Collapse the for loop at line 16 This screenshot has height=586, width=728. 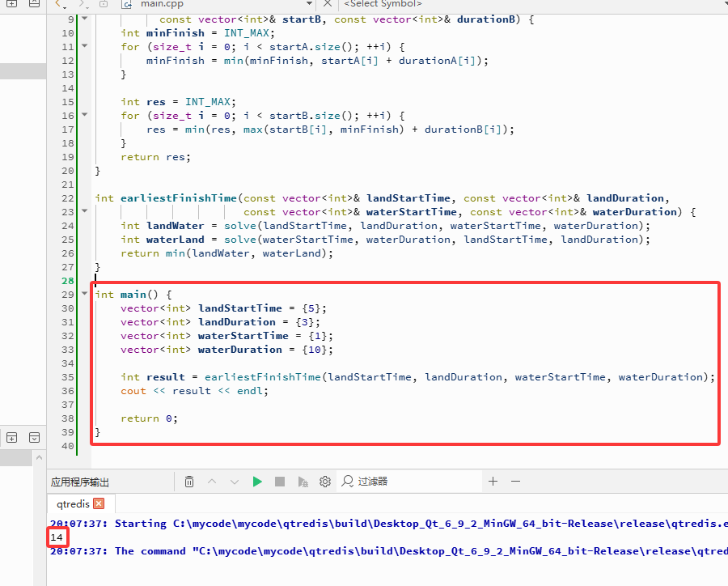[x=84, y=115]
